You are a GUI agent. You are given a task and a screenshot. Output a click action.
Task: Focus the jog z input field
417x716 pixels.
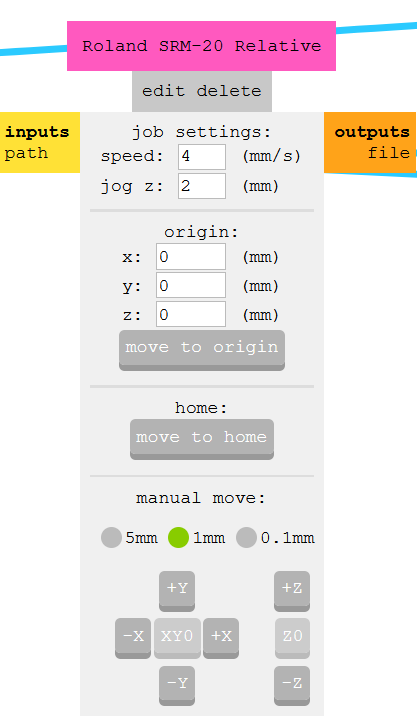click(202, 186)
